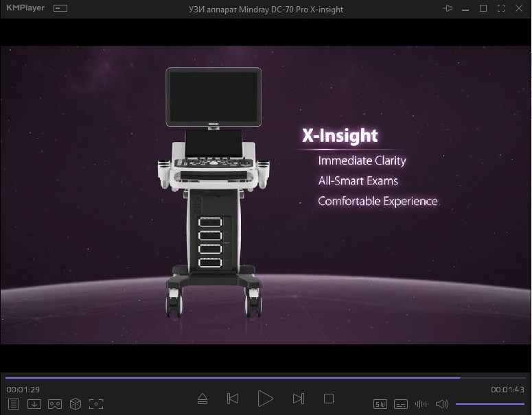The height and width of the screenshot is (415, 532).
Task: Click the compact mode icon beside KMPlayer
Action: pos(60,9)
